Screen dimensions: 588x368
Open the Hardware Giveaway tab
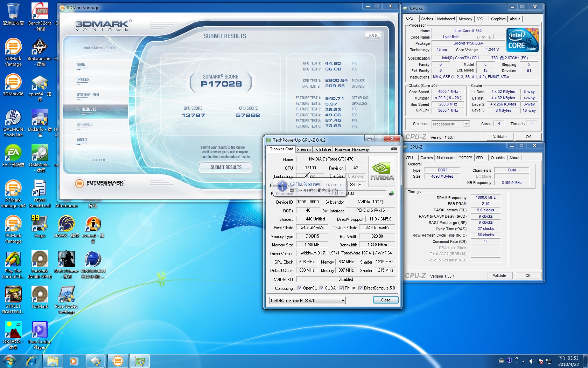[x=352, y=150]
